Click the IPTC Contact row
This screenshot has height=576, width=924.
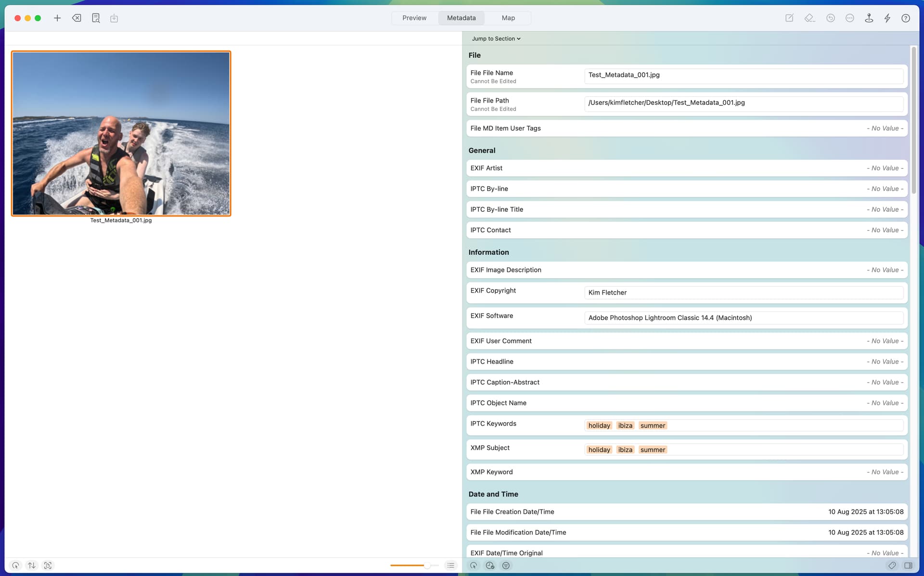click(x=687, y=230)
